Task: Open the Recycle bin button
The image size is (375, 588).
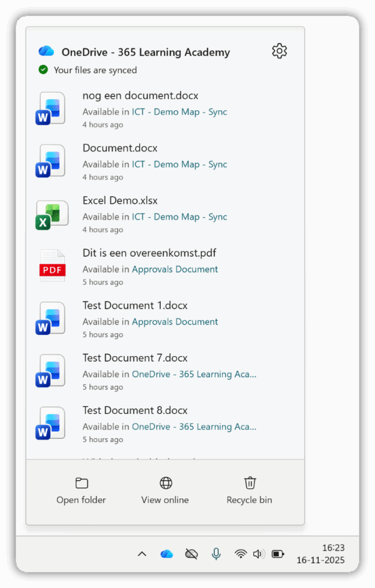Action: click(x=249, y=490)
